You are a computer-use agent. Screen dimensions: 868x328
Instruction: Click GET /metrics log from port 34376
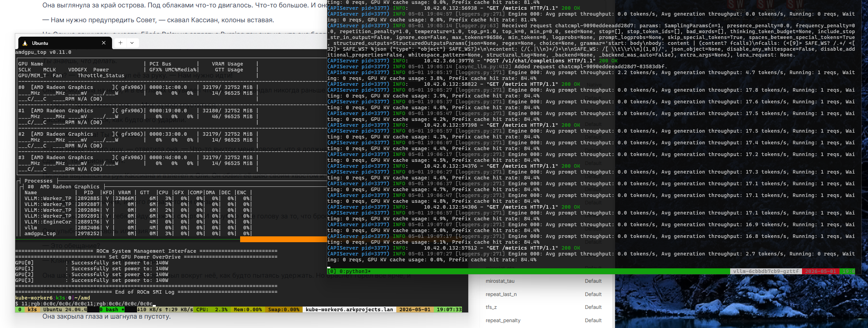pyautogui.click(x=454, y=166)
